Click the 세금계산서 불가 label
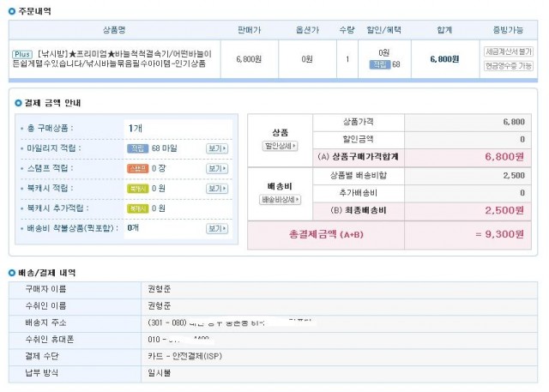The image size is (549, 392). point(509,51)
